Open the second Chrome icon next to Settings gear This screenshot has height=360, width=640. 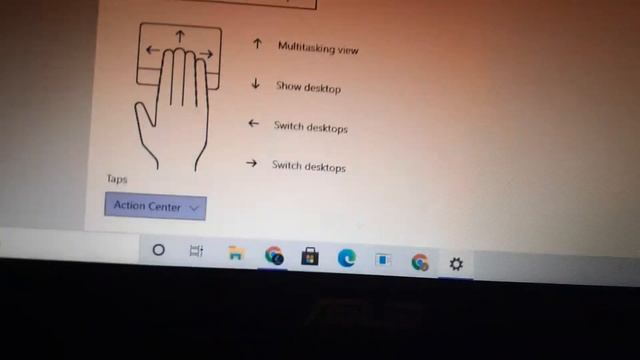(x=420, y=262)
